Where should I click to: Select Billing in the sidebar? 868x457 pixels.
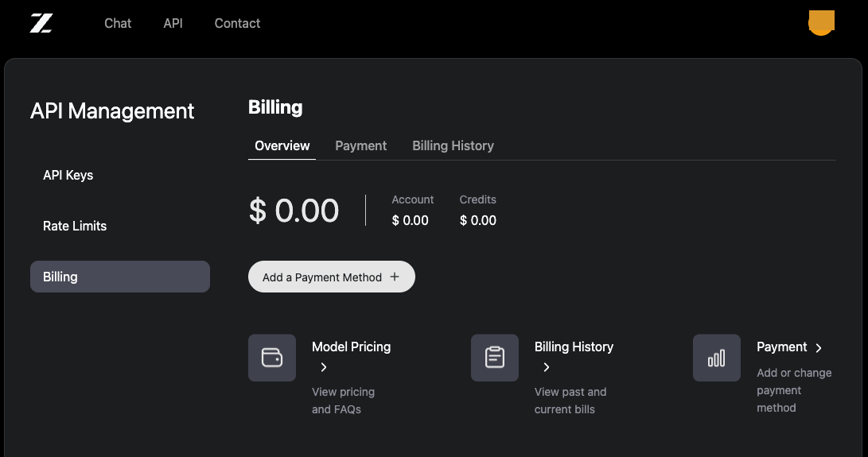120,277
